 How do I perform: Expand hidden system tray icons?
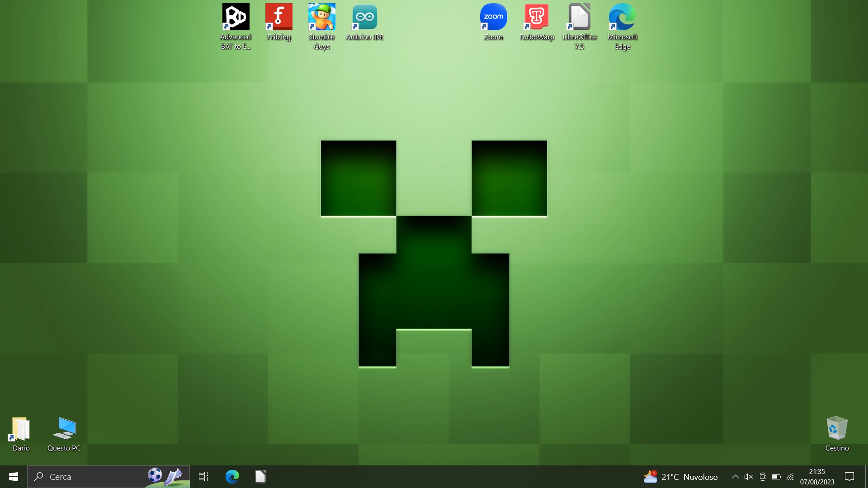(x=736, y=477)
